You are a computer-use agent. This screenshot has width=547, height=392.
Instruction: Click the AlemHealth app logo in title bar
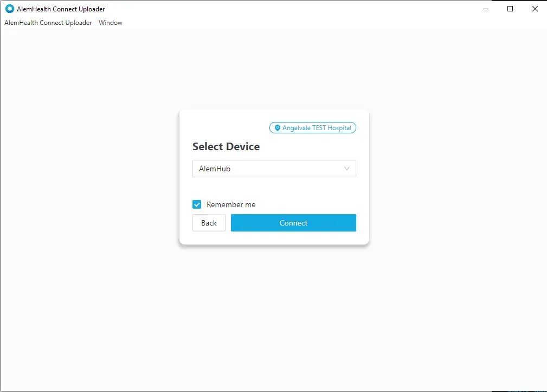click(9, 9)
